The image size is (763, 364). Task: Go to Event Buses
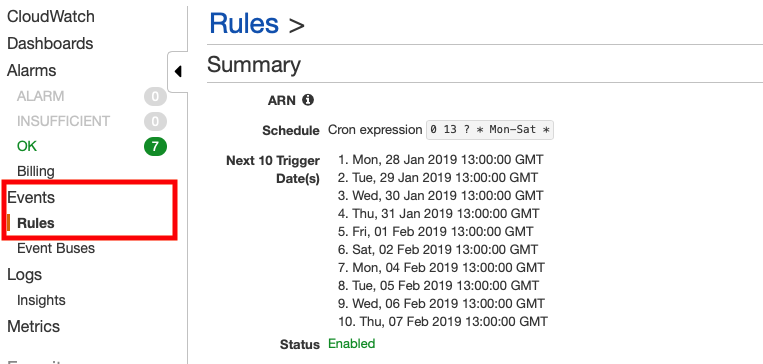(x=56, y=248)
